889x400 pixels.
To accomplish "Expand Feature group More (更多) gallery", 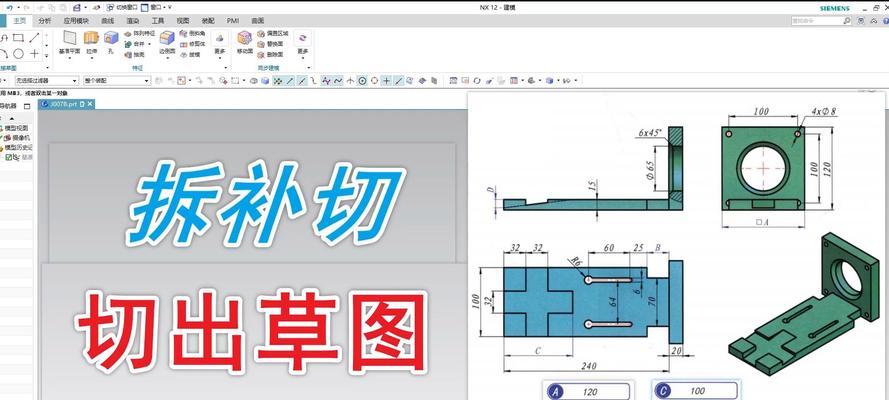I will pyautogui.click(x=220, y=44).
